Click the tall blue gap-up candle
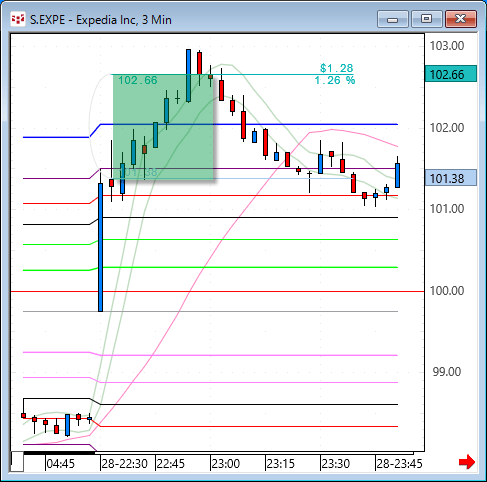Screen dimensions: 487x482 [x=100, y=247]
